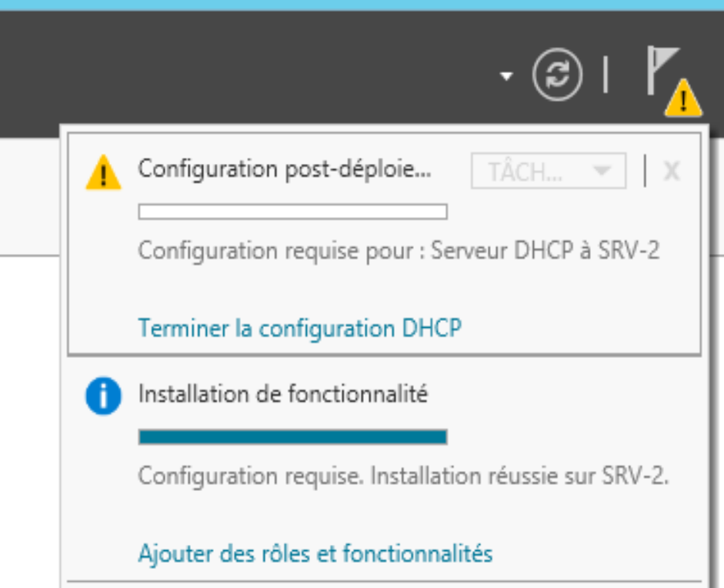Open the TÂCH... tasks dropdown
The height and width of the screenshot is (588, 724).
click(549, 172)
